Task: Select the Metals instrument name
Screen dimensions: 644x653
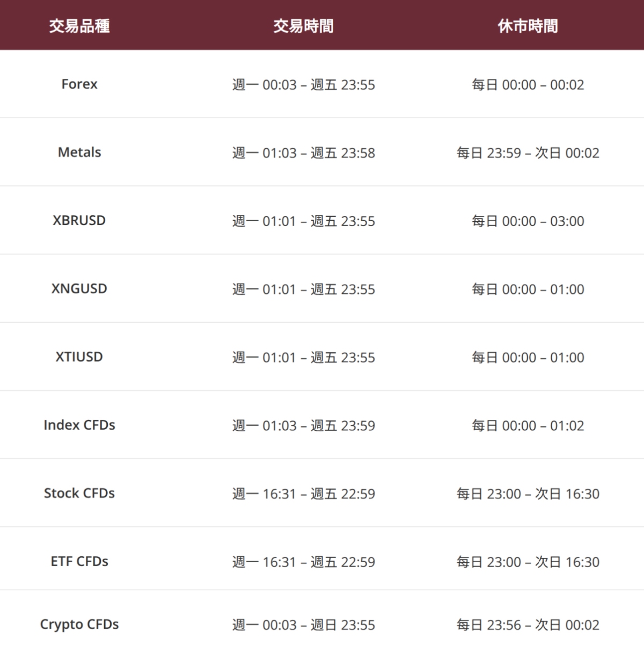Action: 79,153
